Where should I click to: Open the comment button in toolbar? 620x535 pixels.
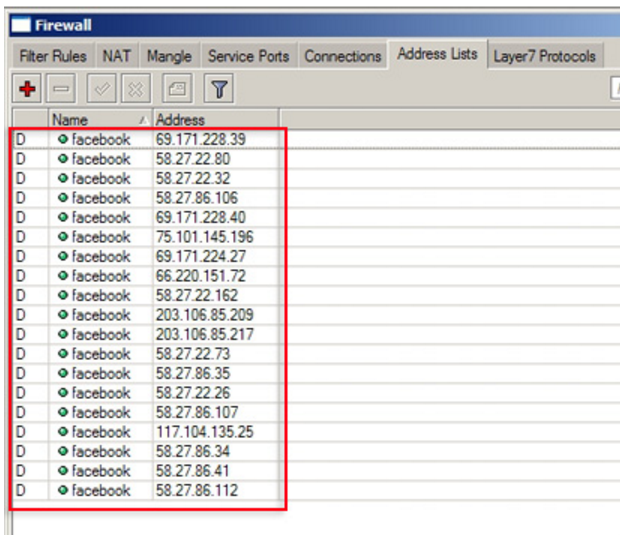coord(178,89)
